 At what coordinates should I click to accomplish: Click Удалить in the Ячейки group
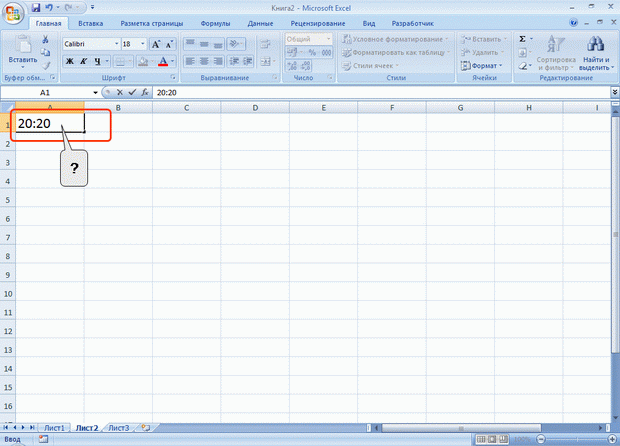(482, 52)
